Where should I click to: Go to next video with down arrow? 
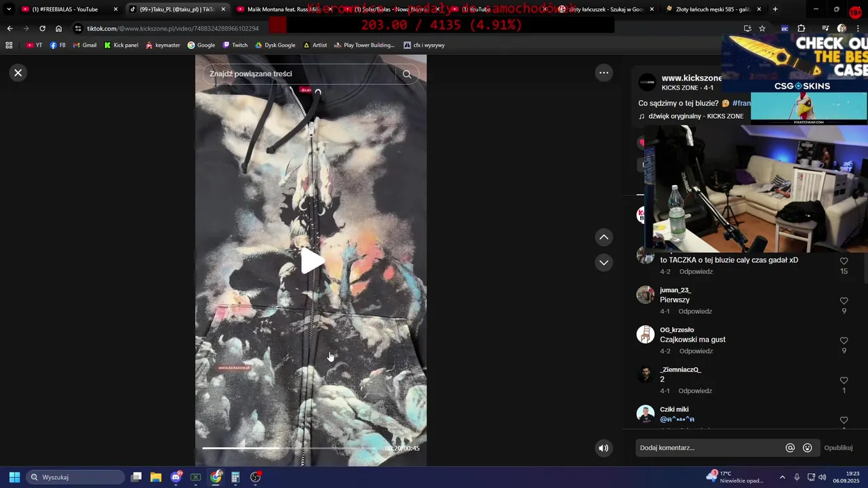point(604,262)
